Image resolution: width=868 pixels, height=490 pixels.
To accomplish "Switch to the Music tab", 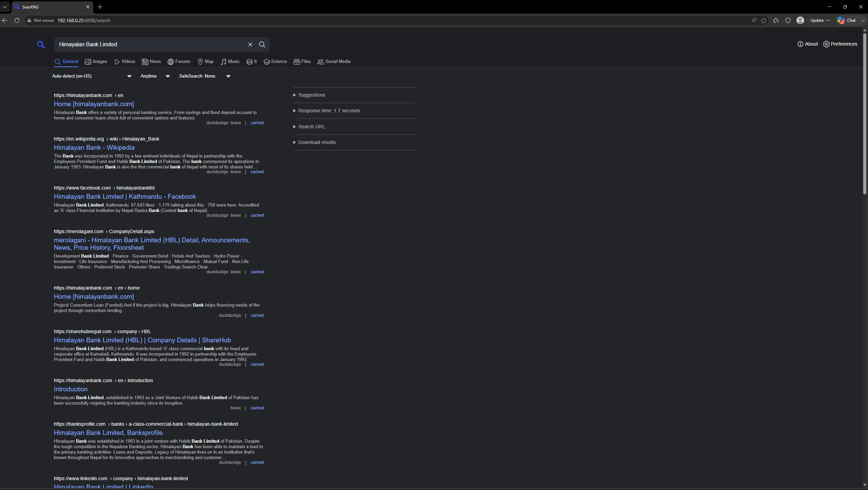I will pos(230,62).
